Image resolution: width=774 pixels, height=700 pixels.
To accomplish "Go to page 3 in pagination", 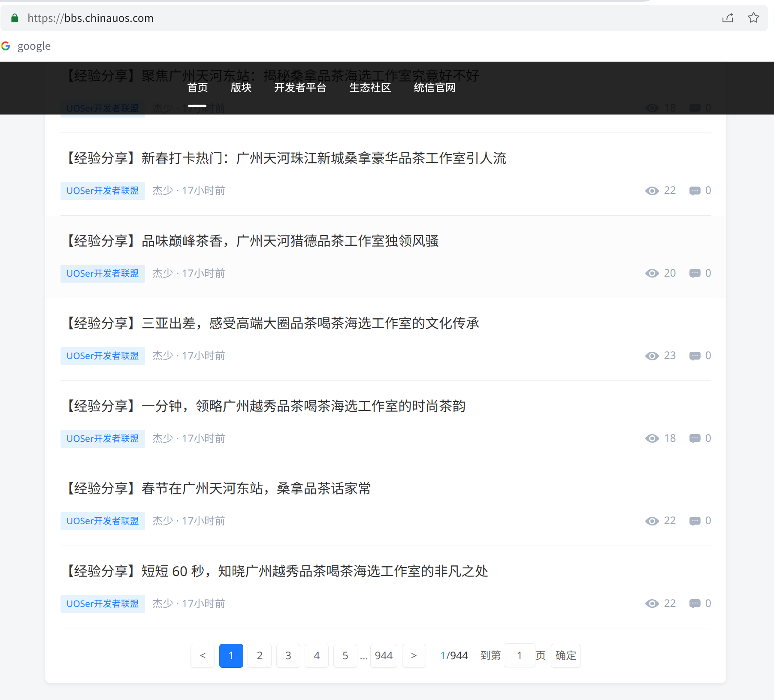I will point(288,656).
